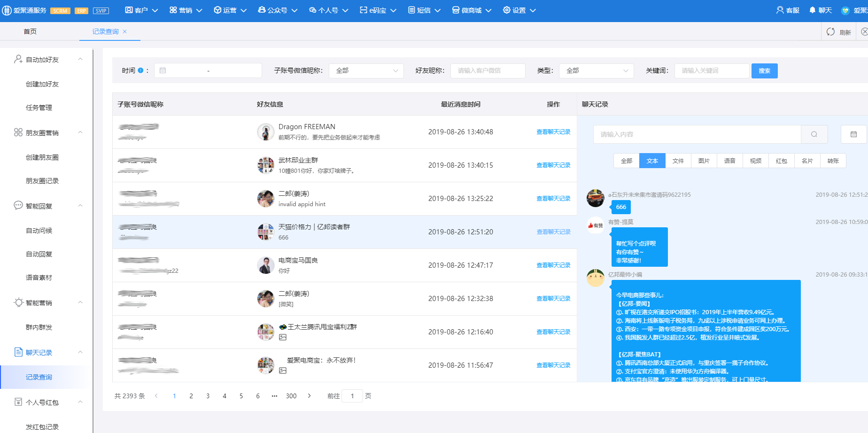Close the 记录查询 tab with X
868x433 pixels.
pos(124,31)
